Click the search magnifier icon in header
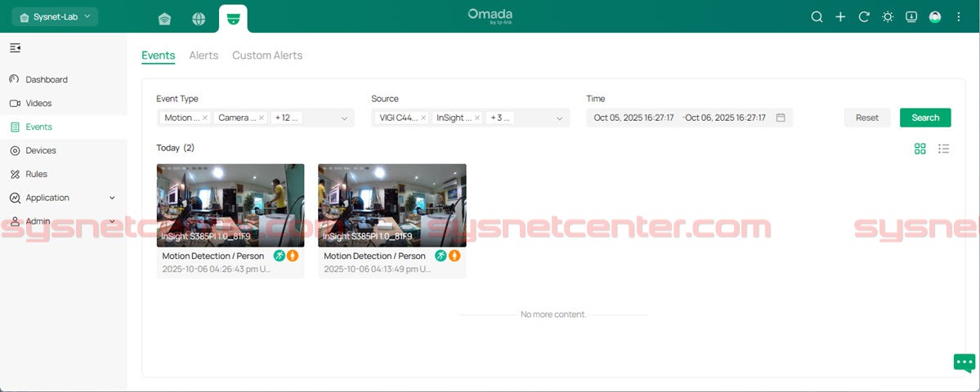The height and width of the screenshot is (392, 980). tap(817, 17)
